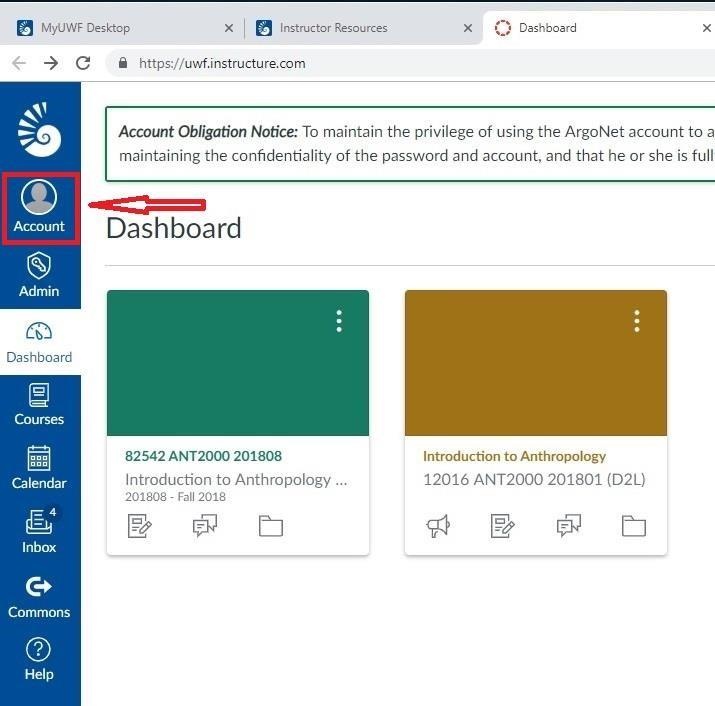Click the Account Obligation Notice text

point(208,132)
